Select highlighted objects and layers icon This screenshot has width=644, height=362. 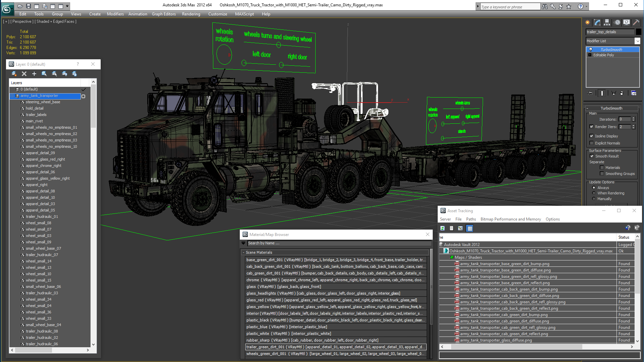44,74
